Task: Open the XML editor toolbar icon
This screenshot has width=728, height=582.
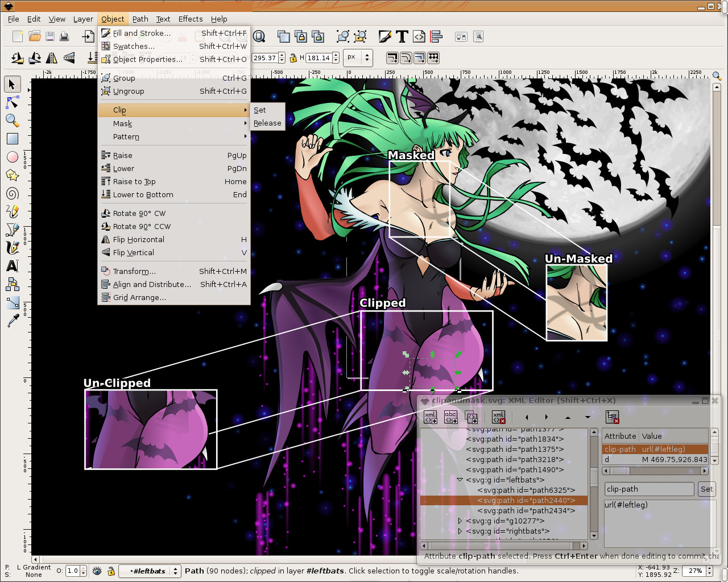Action: pos(419,37)
